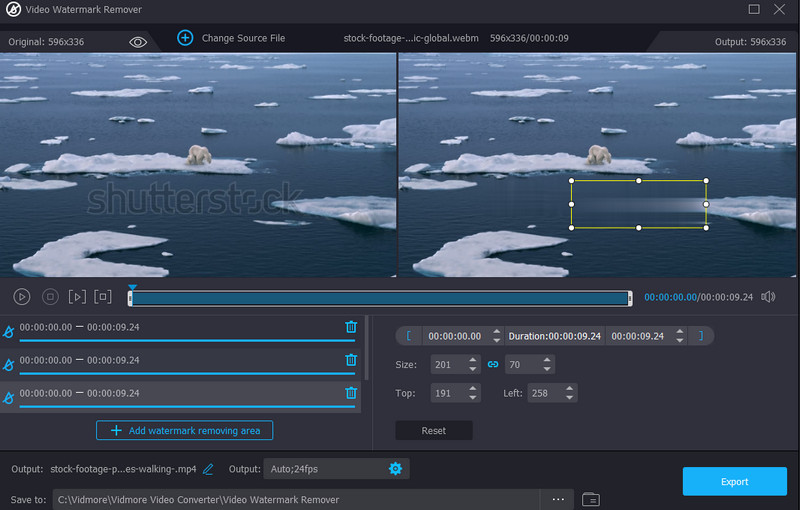This screenshot has height=510, width=800.
Task: Select the first watermark area icon
Action: pos(9,332)
